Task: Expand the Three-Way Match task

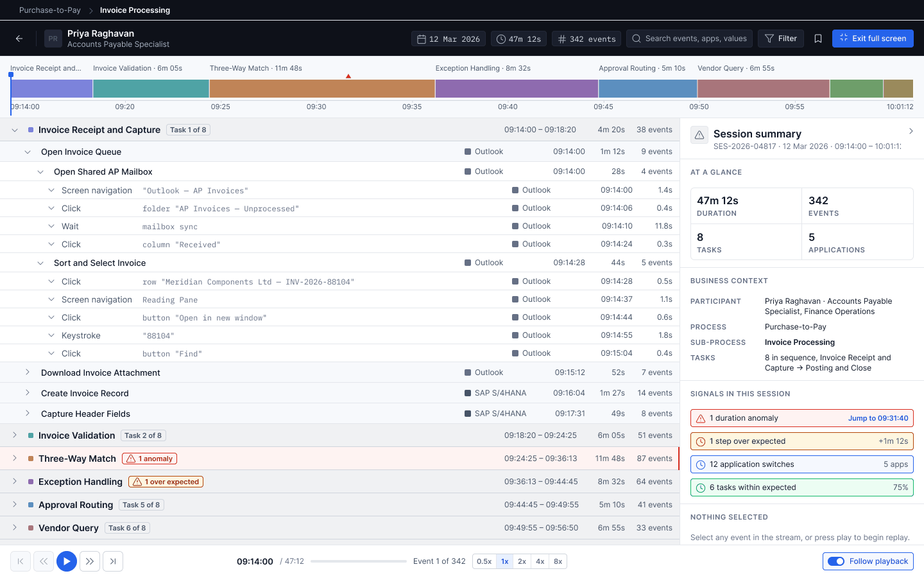Action: point(15,459)
